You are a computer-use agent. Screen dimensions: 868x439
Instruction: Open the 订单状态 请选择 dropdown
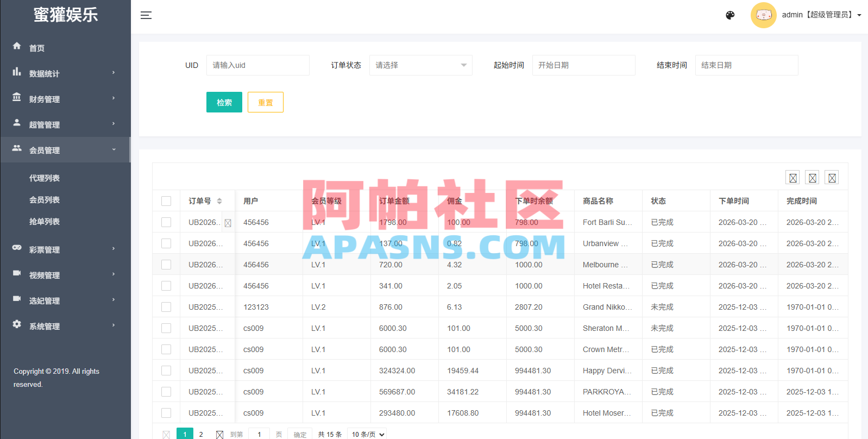point(421,65)
